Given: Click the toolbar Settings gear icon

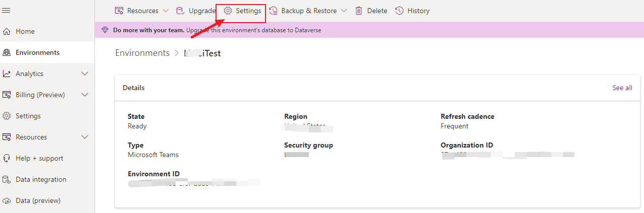Looking at the screenshot, I should pos(228,11).
